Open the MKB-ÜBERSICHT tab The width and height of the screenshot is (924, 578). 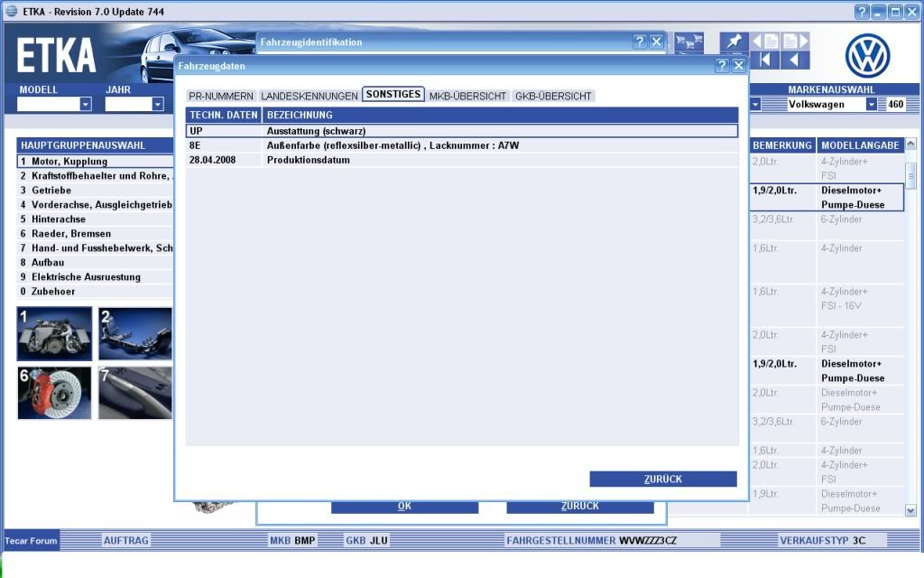tap(468, 96)
